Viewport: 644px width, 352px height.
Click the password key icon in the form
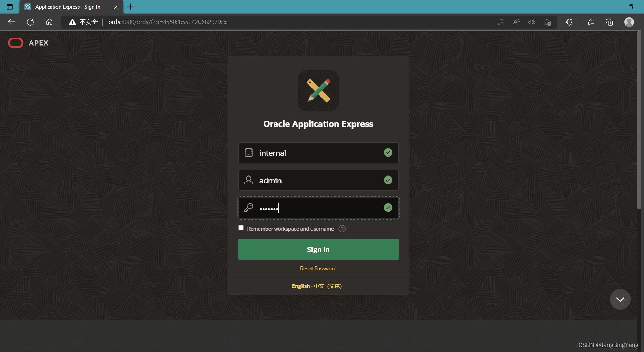pyautogui.click(x=248, y=208)
